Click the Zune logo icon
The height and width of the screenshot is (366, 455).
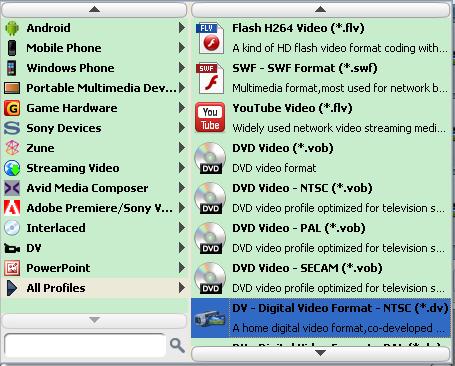[12, 148]
